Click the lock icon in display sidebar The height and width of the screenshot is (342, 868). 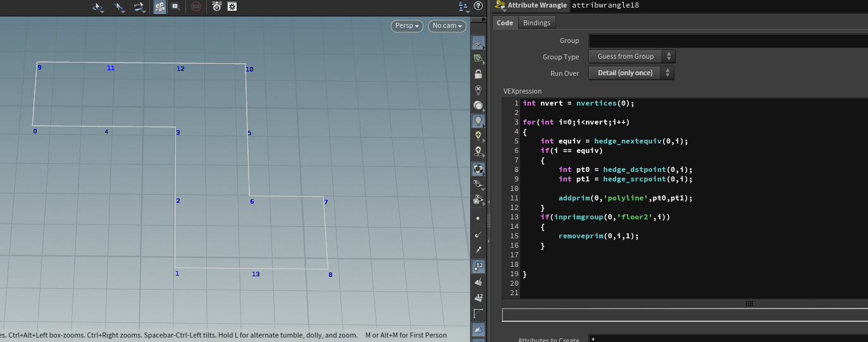(x=479, y=74)
